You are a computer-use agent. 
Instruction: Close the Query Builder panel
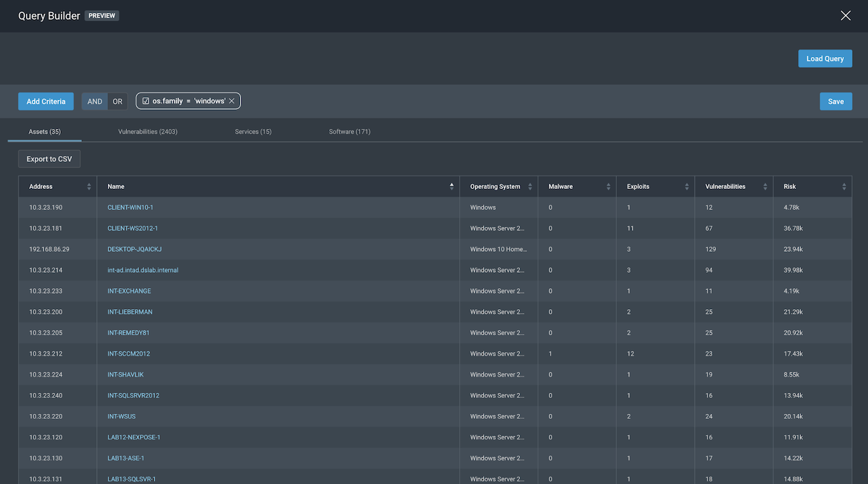point(845,15)
